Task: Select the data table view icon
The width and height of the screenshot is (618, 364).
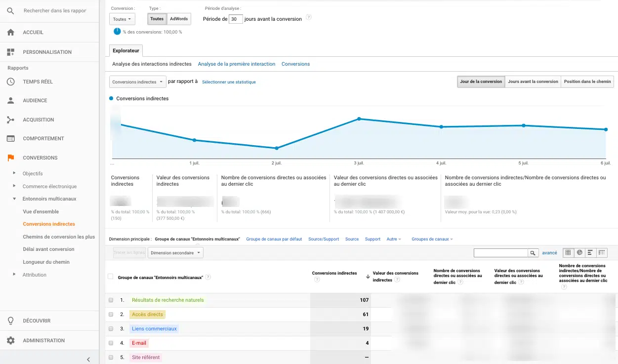Action: 568,252
